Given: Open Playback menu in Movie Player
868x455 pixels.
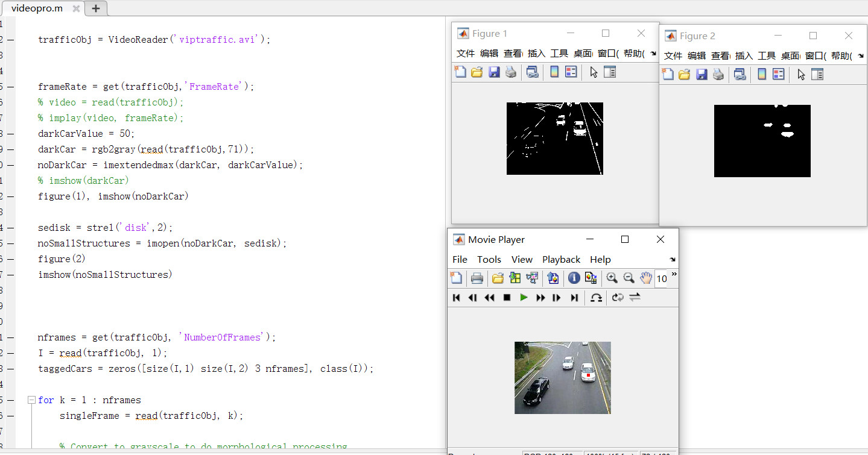Looking at the screenshot, I should click(561, 260).
